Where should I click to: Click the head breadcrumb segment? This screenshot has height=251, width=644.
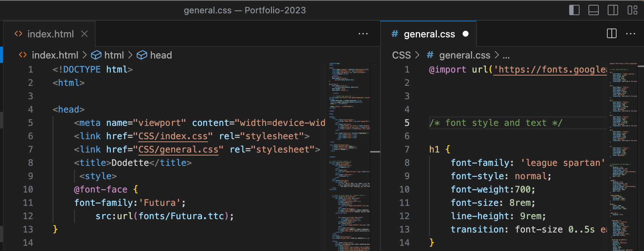161,55
